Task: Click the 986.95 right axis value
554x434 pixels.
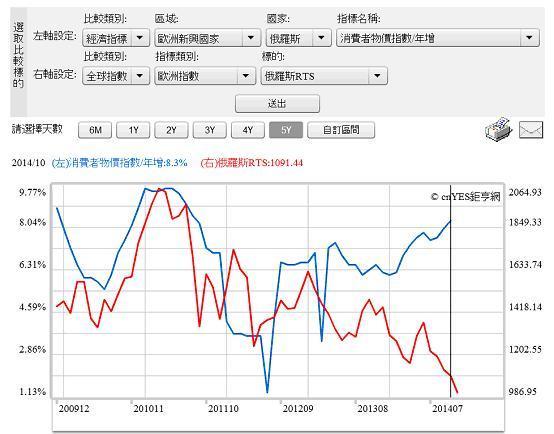Action: 523,392
